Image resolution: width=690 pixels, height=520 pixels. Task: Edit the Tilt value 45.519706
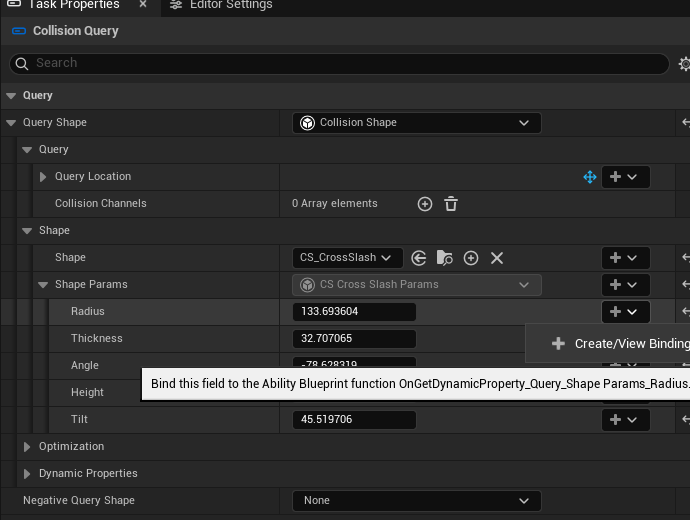tap(354, 419)
